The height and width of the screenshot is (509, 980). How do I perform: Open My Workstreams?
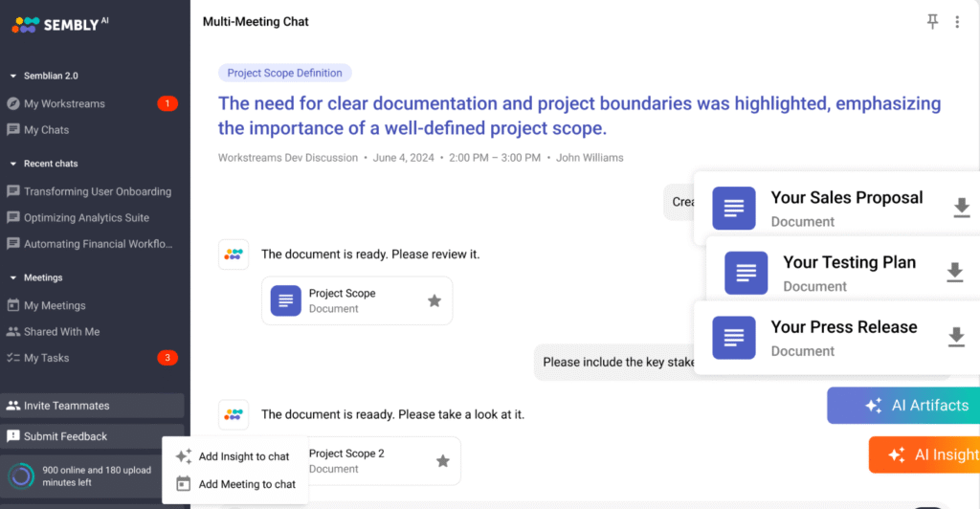64,103
